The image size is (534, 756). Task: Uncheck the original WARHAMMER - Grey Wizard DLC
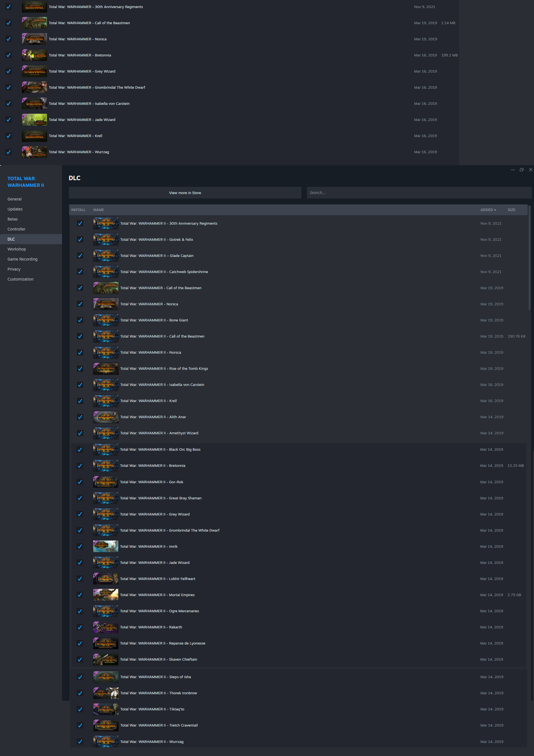click(x=9, y=71)
